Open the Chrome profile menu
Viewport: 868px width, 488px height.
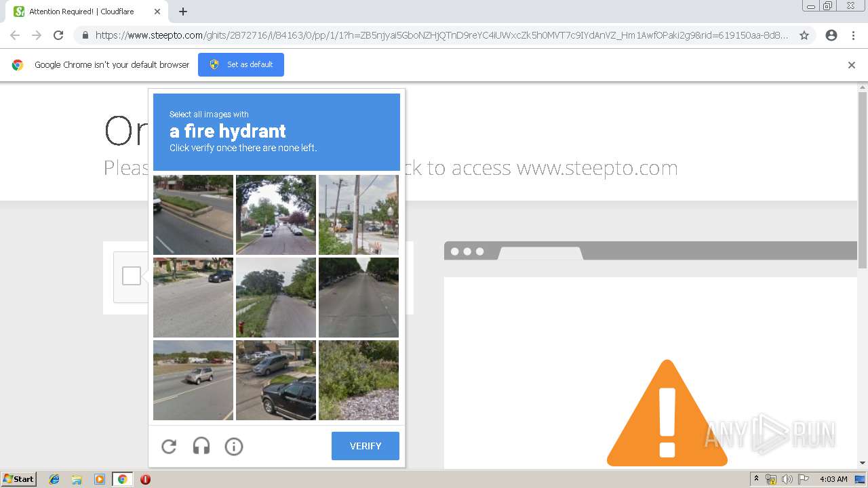pos(831,35)
